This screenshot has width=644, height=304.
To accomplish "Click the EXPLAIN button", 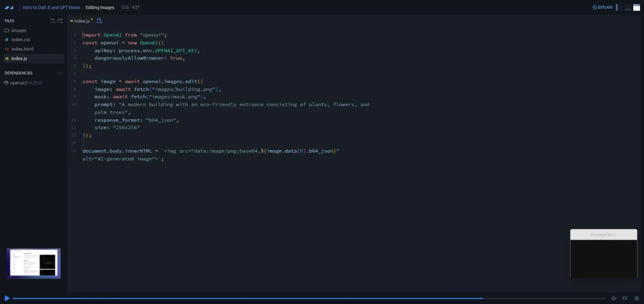I will pyautogui.click(x=603, y=7).
